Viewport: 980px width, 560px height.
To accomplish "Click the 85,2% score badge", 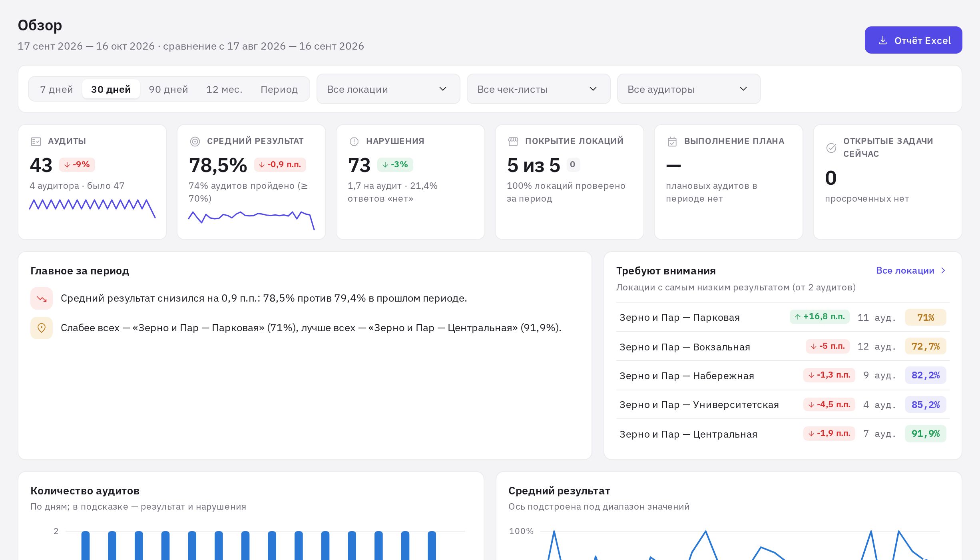I will pos(925,404).
